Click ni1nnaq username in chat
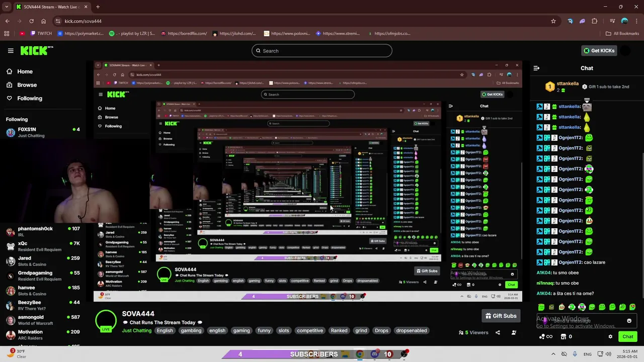Image resolution: width=644 pixels, height=362 pixels. (x=545, y=283)
